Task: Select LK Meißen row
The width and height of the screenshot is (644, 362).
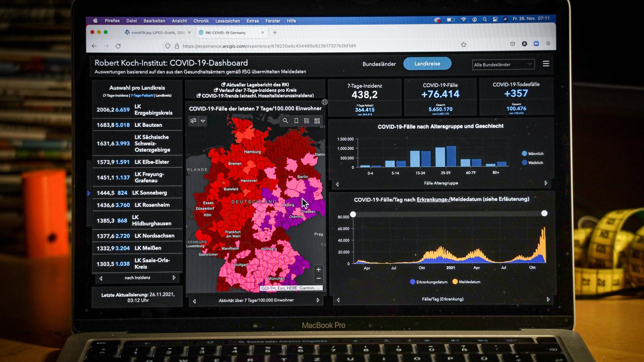Action: tap(137, 248)
